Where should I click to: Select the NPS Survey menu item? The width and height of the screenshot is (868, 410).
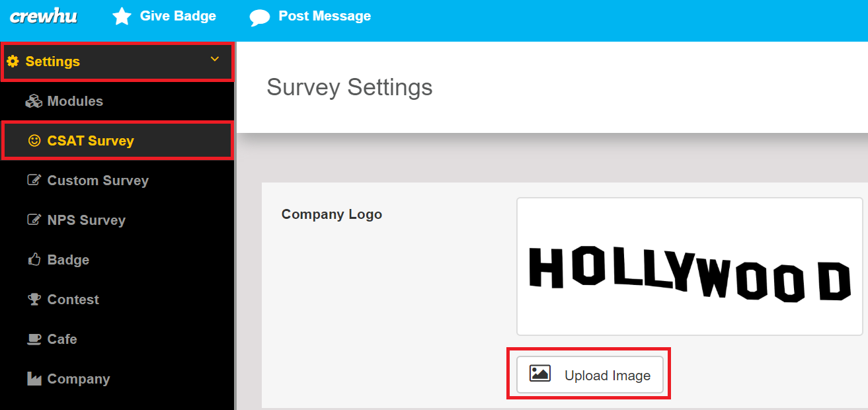[x=118, y=220]
